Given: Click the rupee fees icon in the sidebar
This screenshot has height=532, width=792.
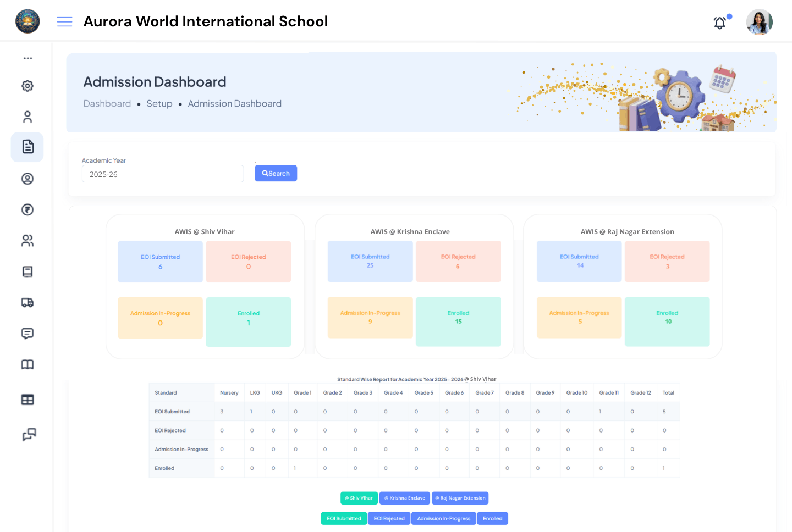Looking at the screenshot, I should 27,209.
